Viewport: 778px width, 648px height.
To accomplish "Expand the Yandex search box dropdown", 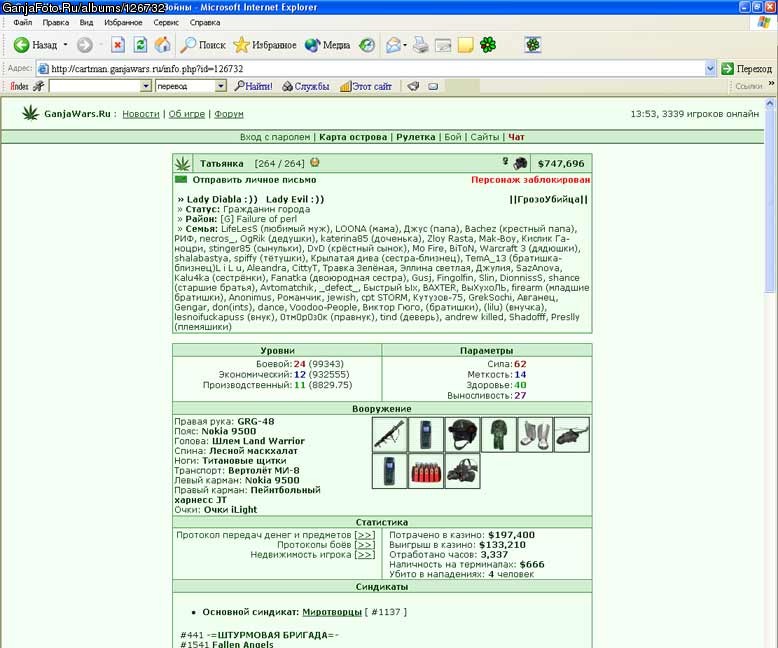I will click(x=146, y=86).
